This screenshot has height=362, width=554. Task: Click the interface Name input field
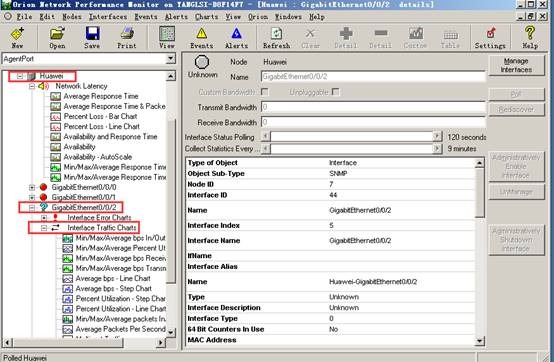coord(373,76)
